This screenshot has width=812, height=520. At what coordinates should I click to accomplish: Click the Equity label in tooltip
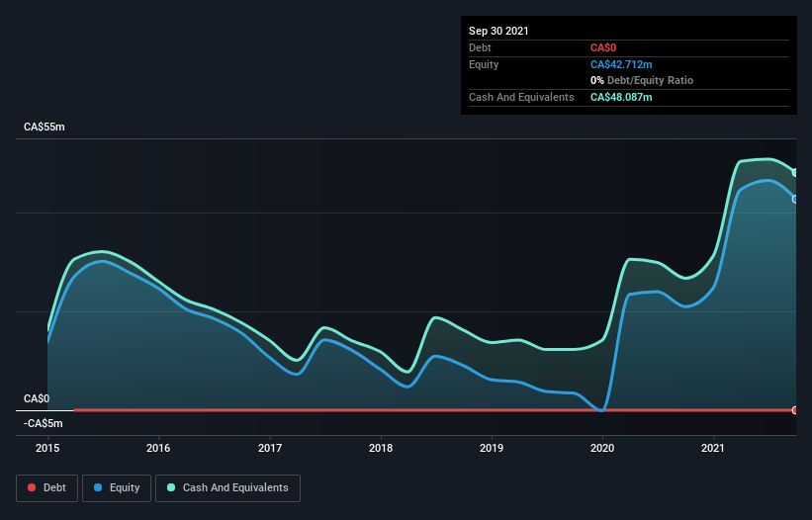(x=484, y=64)
